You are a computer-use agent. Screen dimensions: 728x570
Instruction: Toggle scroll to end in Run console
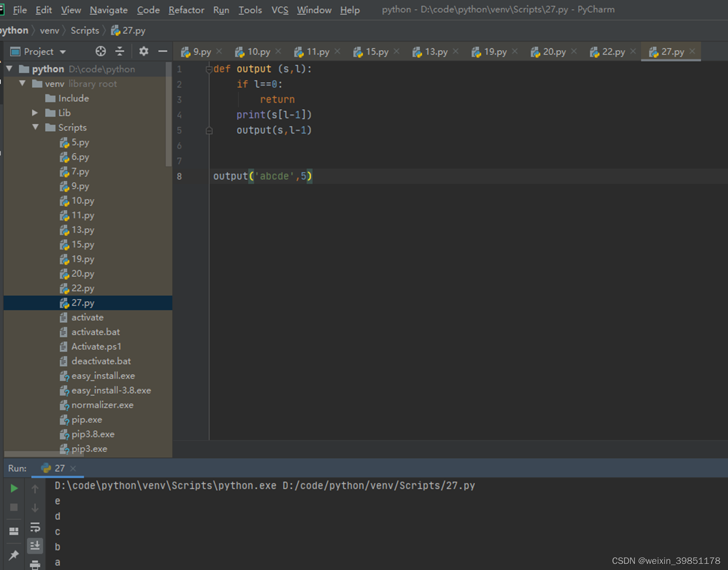point(35,546)
